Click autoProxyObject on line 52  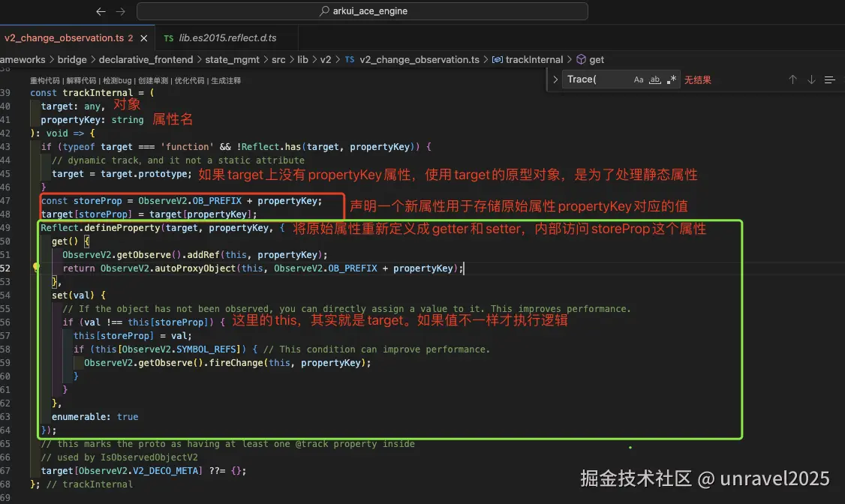[x=195, y=268]
